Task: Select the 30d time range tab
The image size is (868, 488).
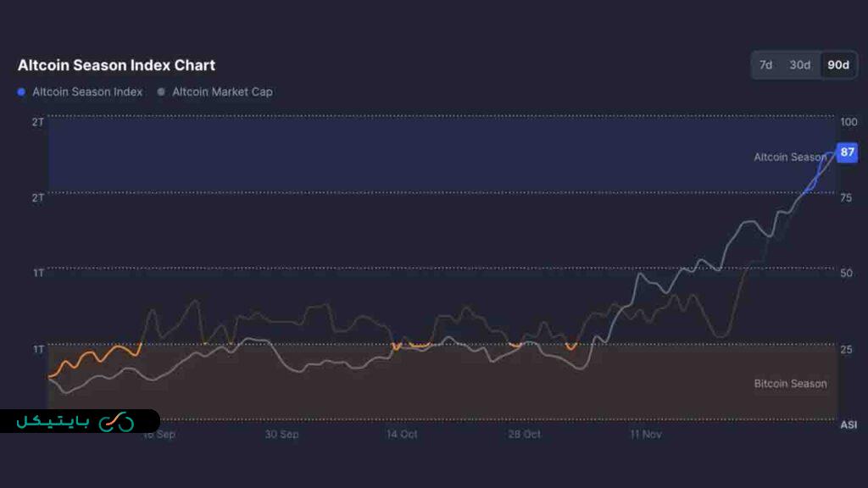Action: coord(799,65)
